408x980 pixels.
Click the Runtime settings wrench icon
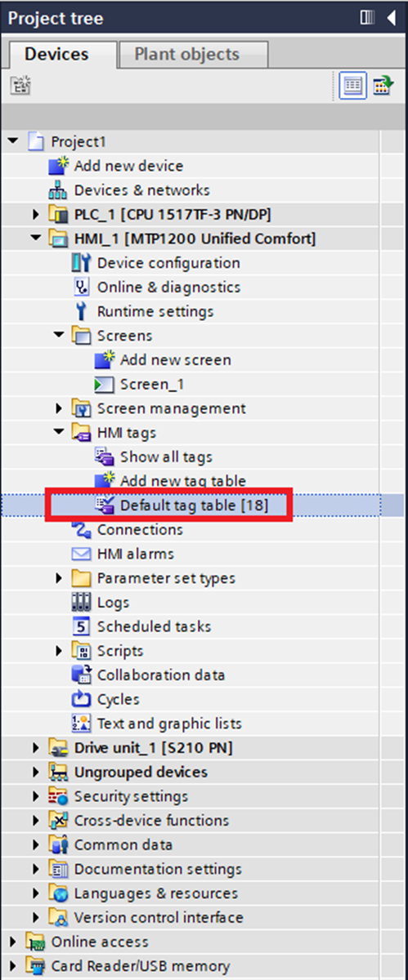coord(82,311)
